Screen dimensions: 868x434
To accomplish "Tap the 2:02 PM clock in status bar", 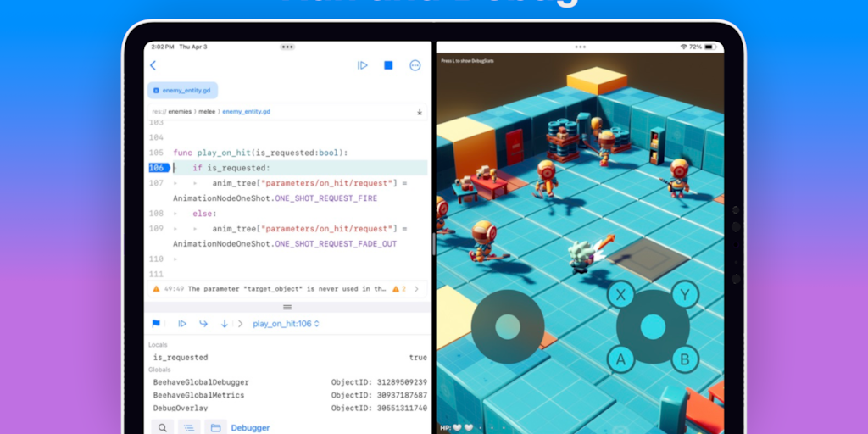I will pos(163,47).
